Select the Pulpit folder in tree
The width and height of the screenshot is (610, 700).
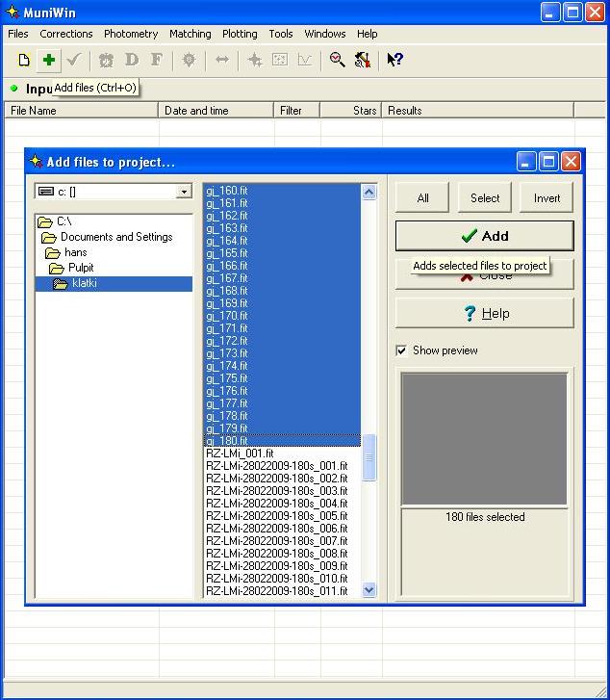(x=81, y=268)
